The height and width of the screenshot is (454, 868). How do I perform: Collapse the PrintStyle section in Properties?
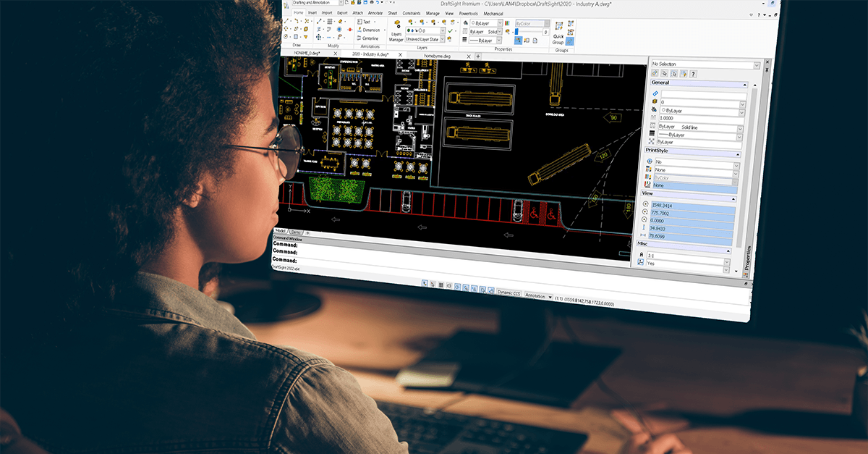739,154
